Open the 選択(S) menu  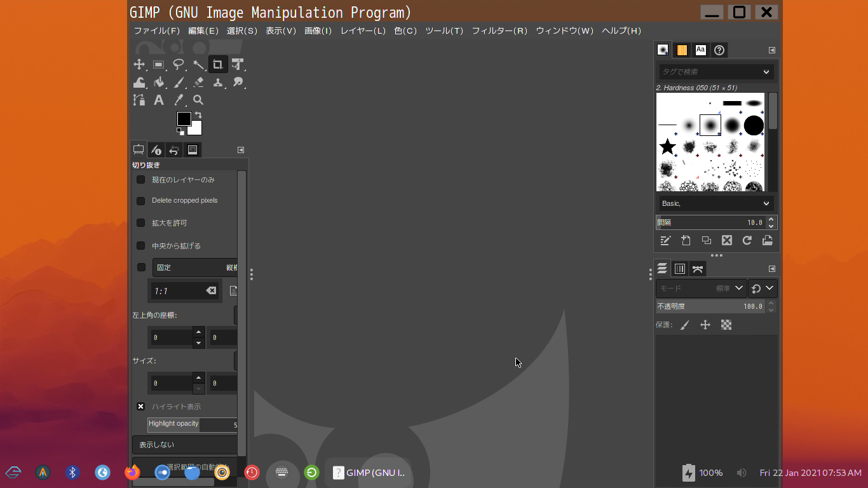pyautogui.click(x=242, y=30)
